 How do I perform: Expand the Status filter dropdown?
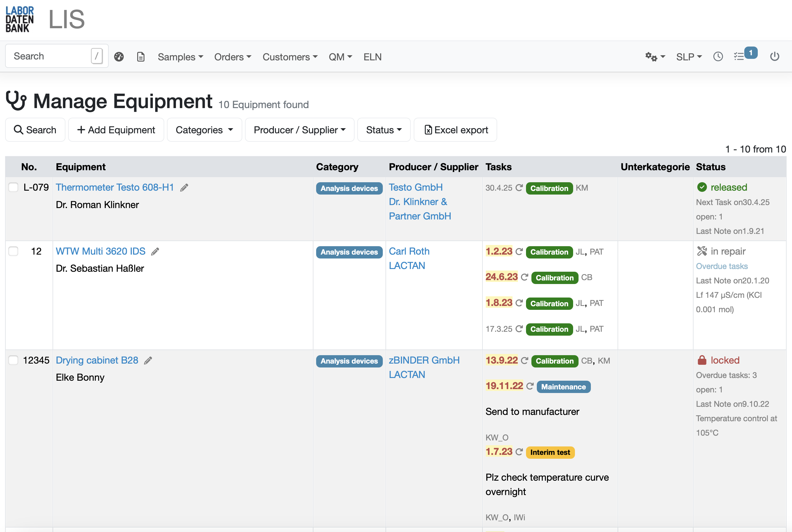coord(384,130)
